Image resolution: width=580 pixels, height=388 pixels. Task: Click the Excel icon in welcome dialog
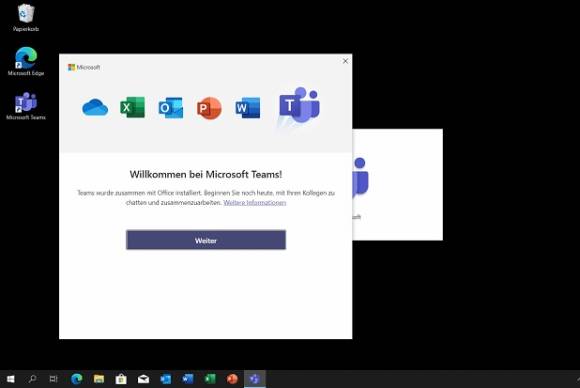pyautogui.click(x=132, y=107)
